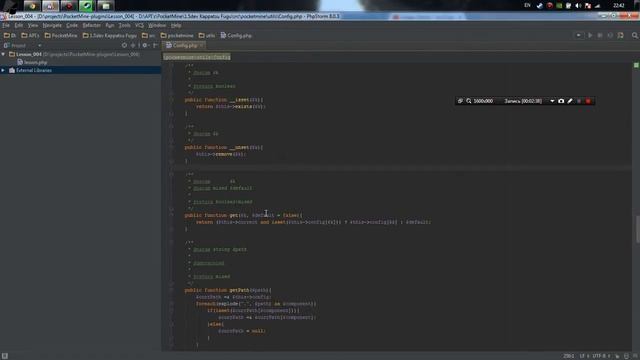Open the Code menu
Screen dimensions: 640x360
click(72, 25)
